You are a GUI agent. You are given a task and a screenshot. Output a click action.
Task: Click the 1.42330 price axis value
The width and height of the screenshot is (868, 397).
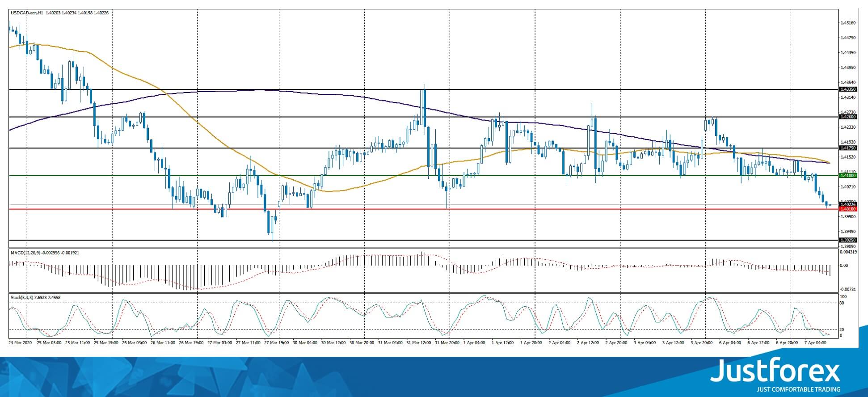[x=848, y=127]
